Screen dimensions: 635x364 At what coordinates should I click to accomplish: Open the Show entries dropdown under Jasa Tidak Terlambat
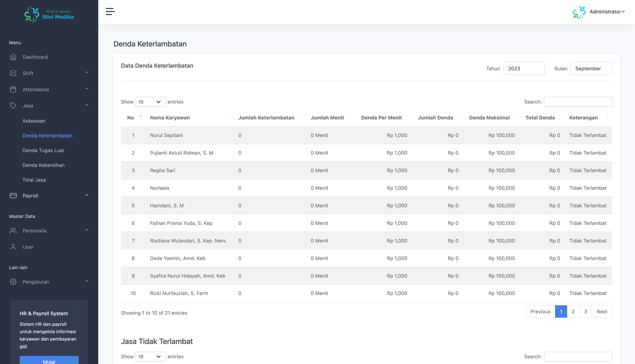coord(150,356)
